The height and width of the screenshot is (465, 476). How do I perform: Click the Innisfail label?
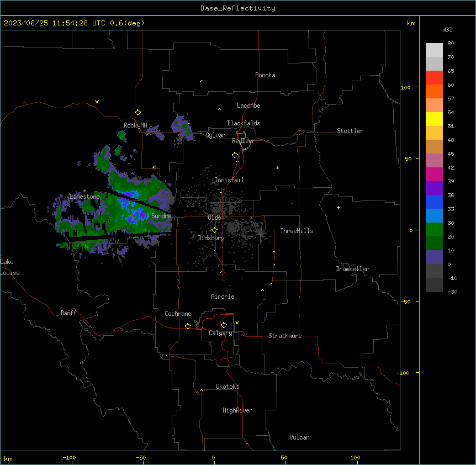tap(229, 180)
